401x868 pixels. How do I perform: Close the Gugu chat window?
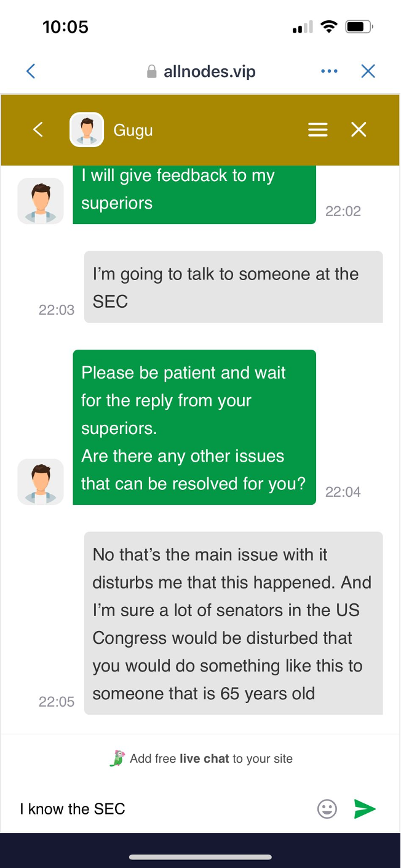(359, 129)
